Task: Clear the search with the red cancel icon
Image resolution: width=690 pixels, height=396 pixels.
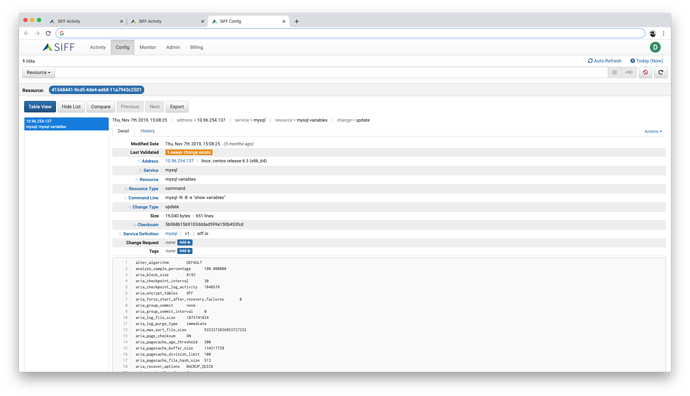Action: coord(646,73)
